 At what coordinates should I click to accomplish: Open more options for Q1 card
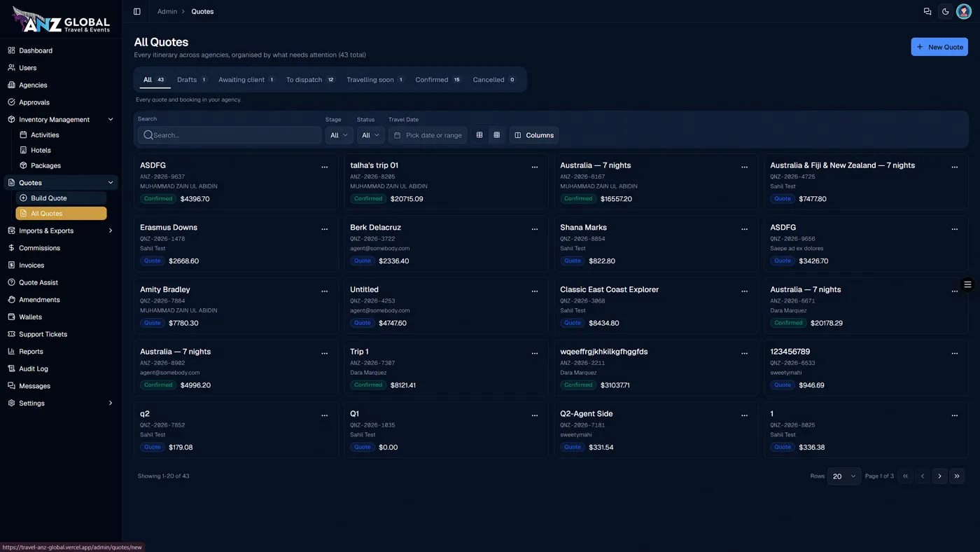535,415
